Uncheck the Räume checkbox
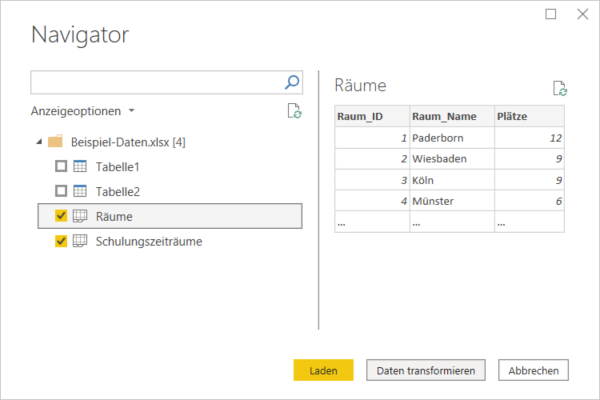Screen dimensions: 600x400 pyautogui.click(x=61, y=216)
